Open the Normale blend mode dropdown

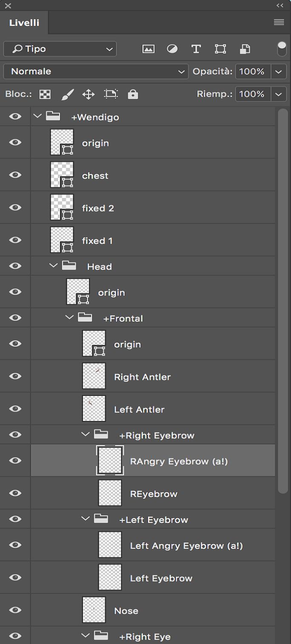tap(95, 71)
